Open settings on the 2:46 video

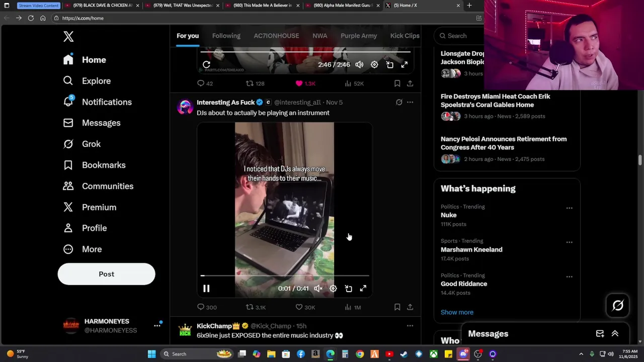coord(374,65)
